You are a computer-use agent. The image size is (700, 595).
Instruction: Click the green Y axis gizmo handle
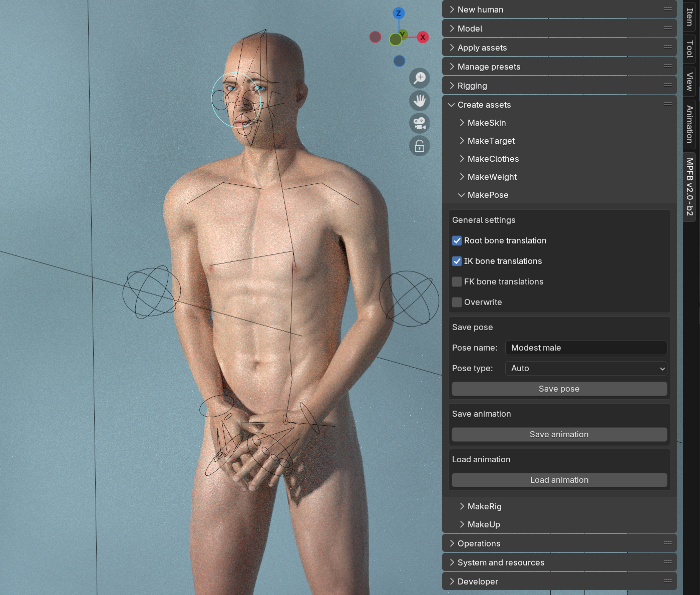[403, 35]
